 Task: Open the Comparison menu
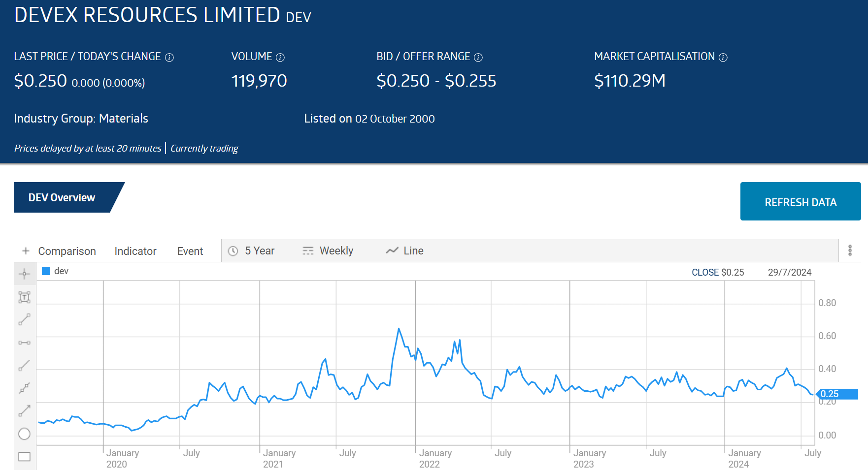pyautogui.click(x=67, y=251)
